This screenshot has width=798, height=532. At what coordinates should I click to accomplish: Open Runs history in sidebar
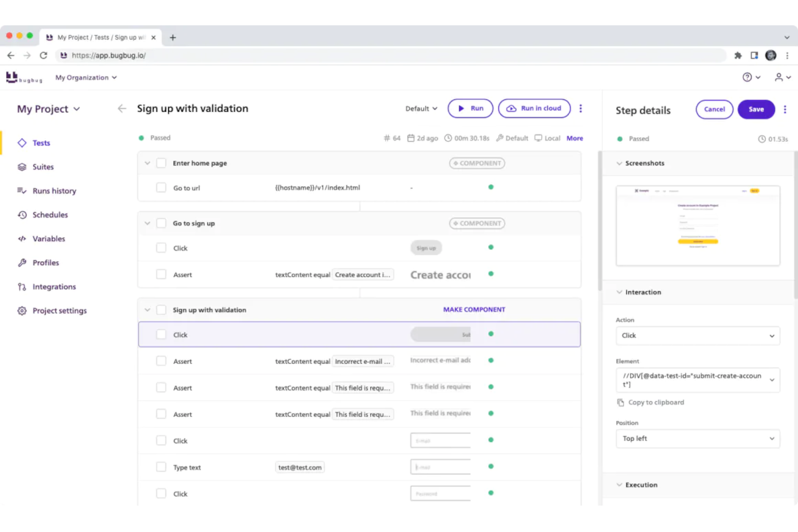[x=54, y=191]
